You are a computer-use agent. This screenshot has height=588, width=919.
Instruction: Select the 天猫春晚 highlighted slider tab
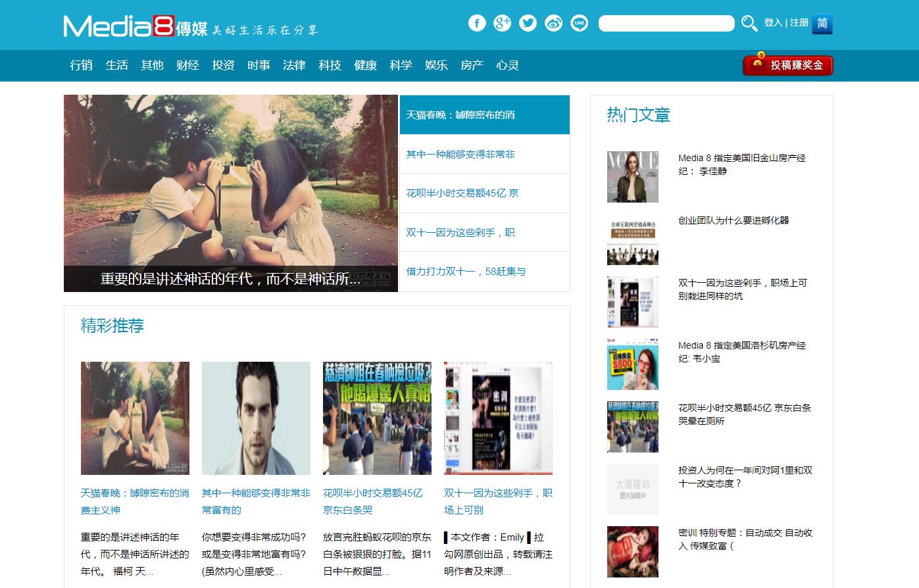484,115
